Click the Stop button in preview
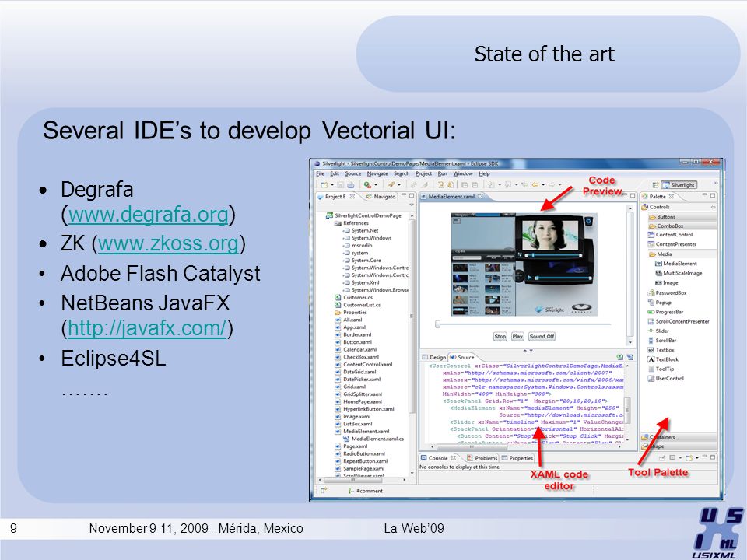This screenshot has height=560, width=747. (x=500, y=336)
